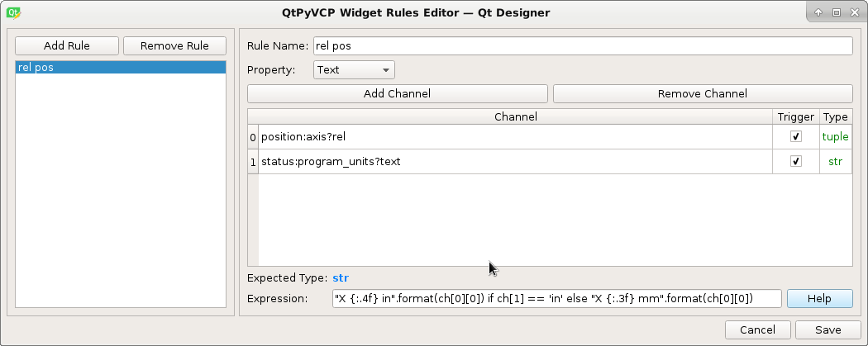This screenshot has height=346, width=868.
Task: Select the status:program_units?text channel cell
Action: [515, 161]
